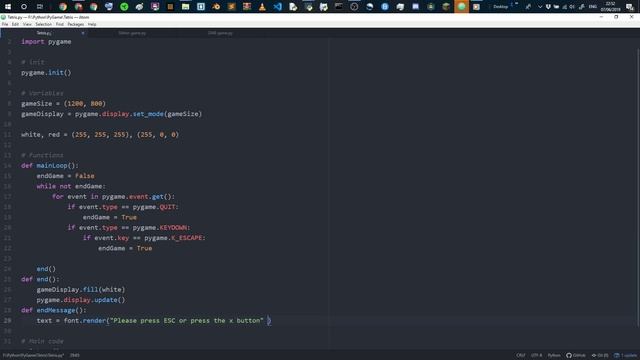Click 'set_mode' in gameDisplay line
The image size is (640, 360).
point(148,114)
